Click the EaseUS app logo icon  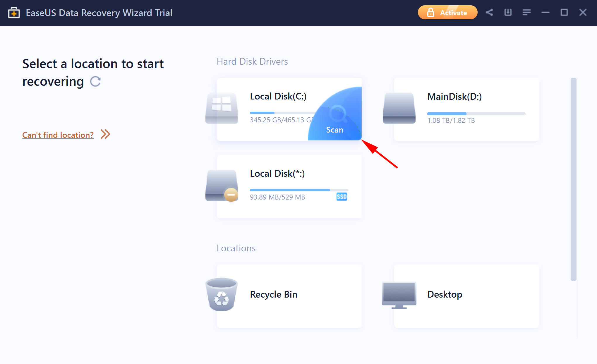pyautogui.click(x=14, y=13)
